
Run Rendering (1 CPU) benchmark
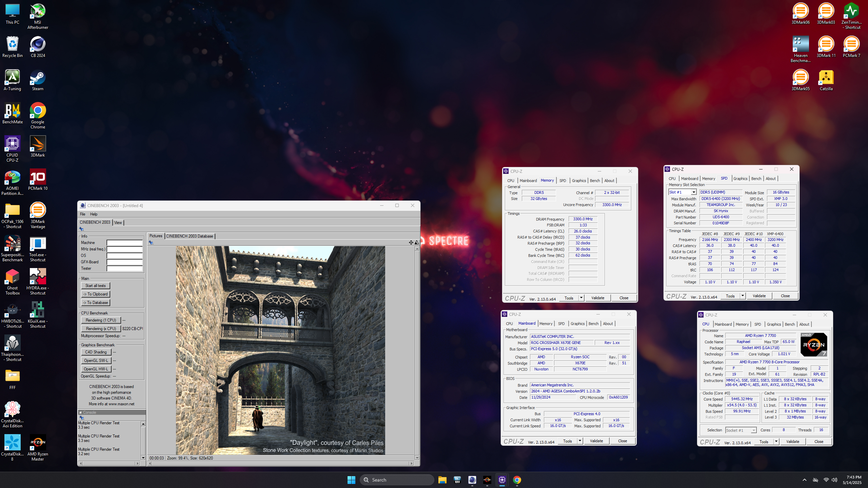[101, 320]
